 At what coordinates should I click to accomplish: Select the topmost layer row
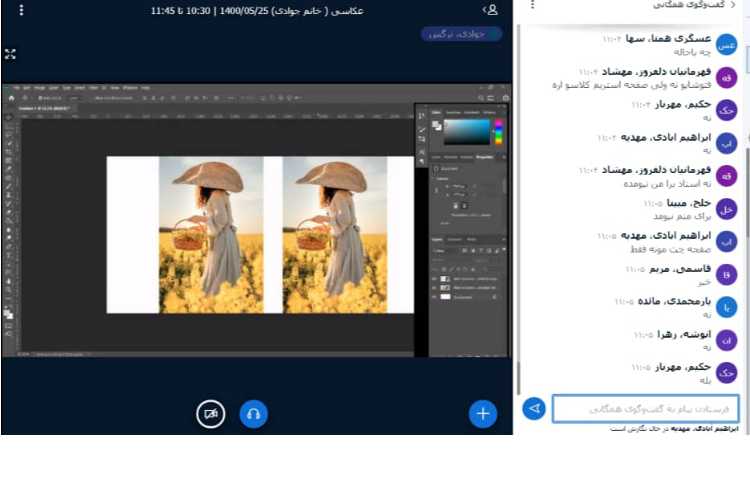467,279
